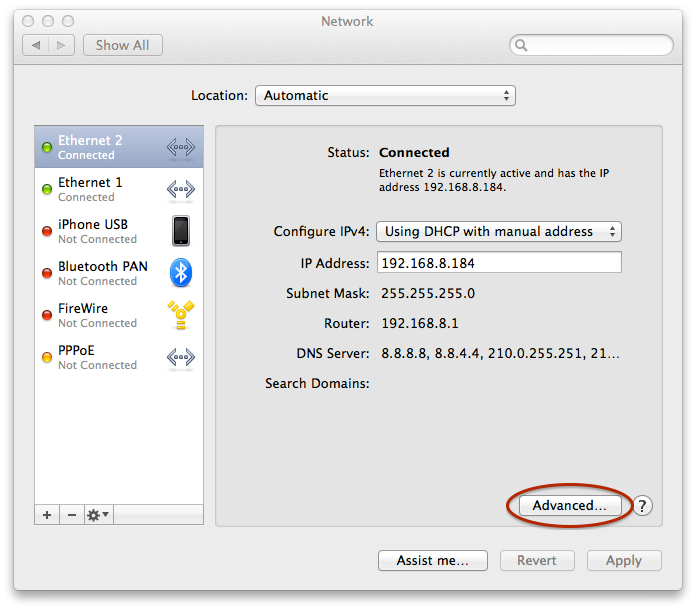Click the back navigation arrow

pyautogui.click(x=36, y=45)
